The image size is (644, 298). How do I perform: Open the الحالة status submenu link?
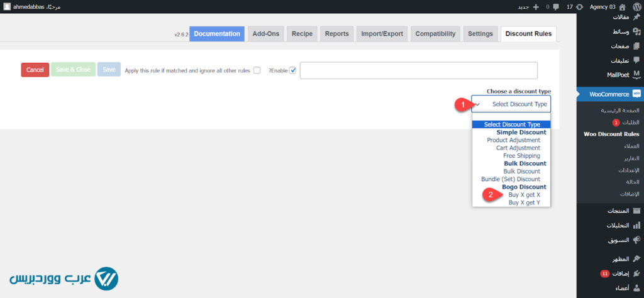(633, 182)
